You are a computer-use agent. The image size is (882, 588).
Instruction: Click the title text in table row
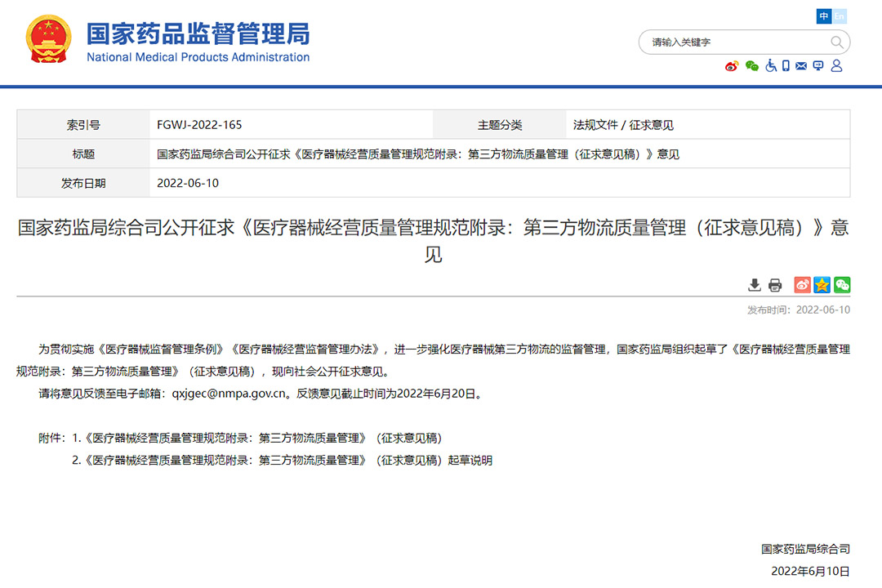pos(418,154)
